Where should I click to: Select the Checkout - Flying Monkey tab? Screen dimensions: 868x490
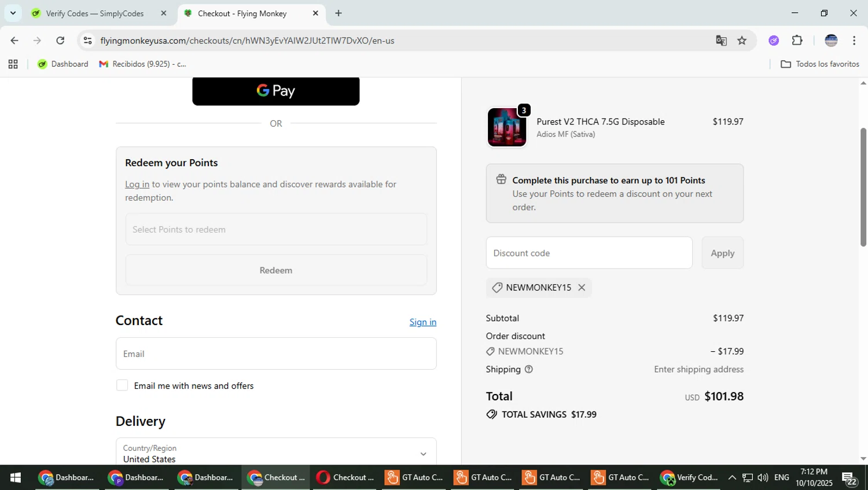pyautogui.click(x=242, y=13)
